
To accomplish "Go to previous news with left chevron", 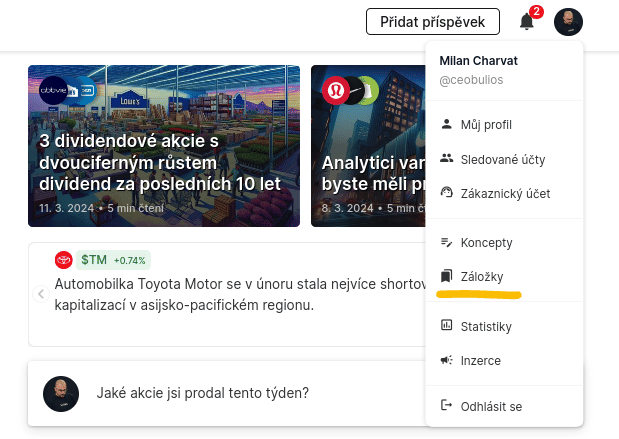I will coord(41,294).
